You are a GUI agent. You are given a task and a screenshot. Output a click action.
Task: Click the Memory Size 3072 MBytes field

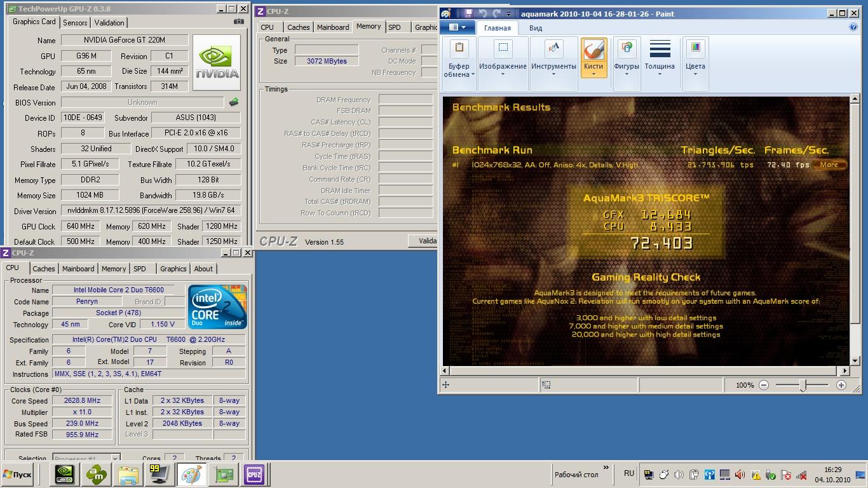tap(326, 61)
